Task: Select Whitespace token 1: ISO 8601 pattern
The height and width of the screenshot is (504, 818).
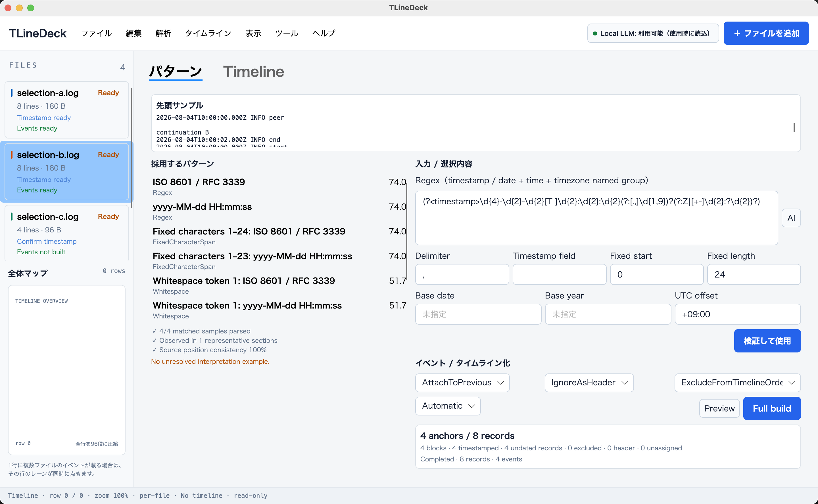Action: click(279, 285)
